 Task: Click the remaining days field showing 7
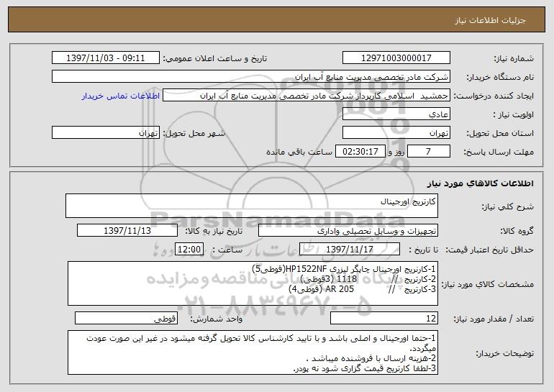(429, 152)
